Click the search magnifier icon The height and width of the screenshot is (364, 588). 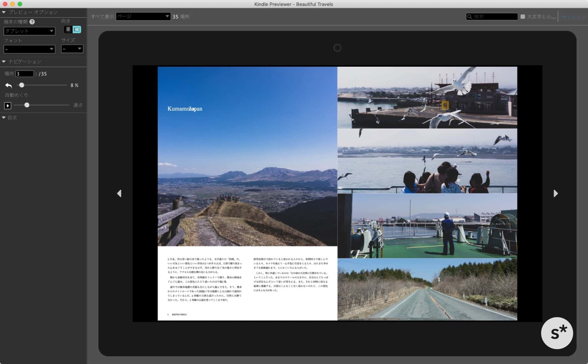(x=470, y=17)
